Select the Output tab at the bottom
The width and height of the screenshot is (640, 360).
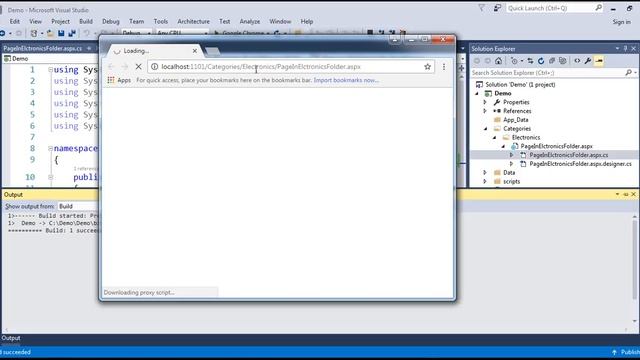coord(11,338)
